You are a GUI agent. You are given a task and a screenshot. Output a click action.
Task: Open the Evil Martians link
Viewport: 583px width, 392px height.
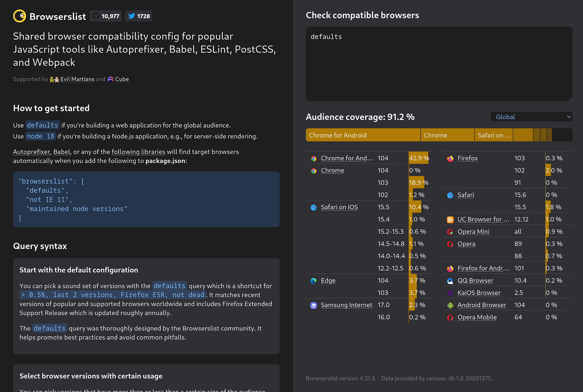(77, 79)
